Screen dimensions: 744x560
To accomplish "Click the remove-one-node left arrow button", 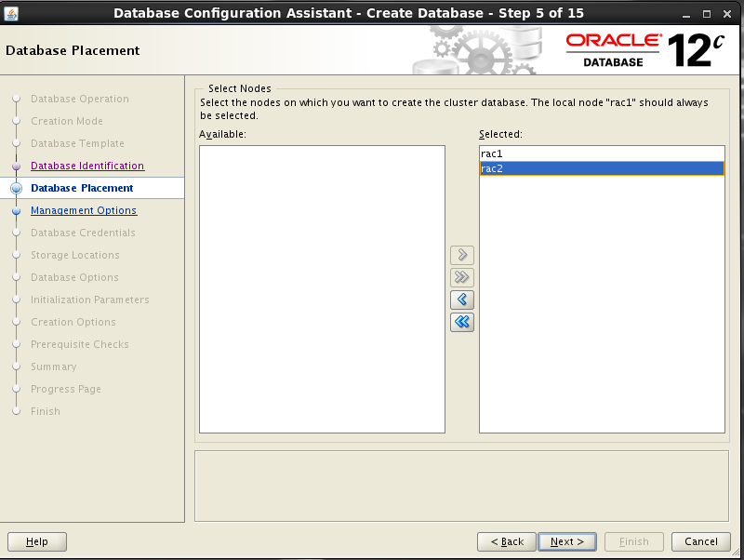I will click(x=461, y=300).
